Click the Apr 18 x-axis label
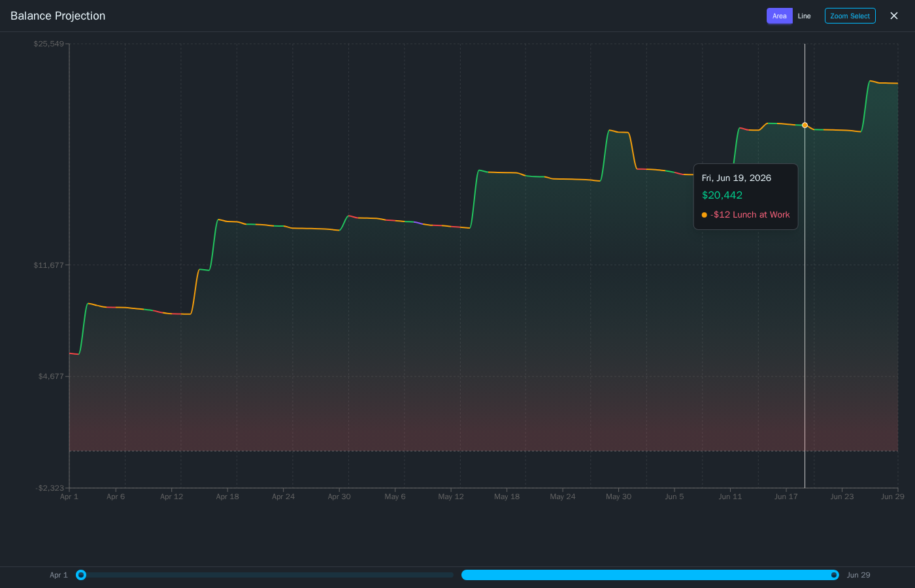Image resolution: width=915 pixels, height=588 pixels. (227, 497)
